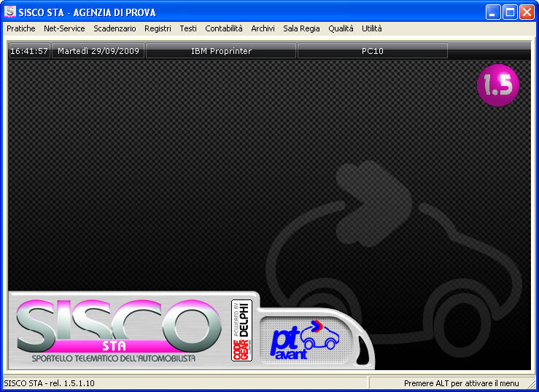Open the Contabilità menu
This screenshot has width=539, height=392.
(x=224, y=28)
